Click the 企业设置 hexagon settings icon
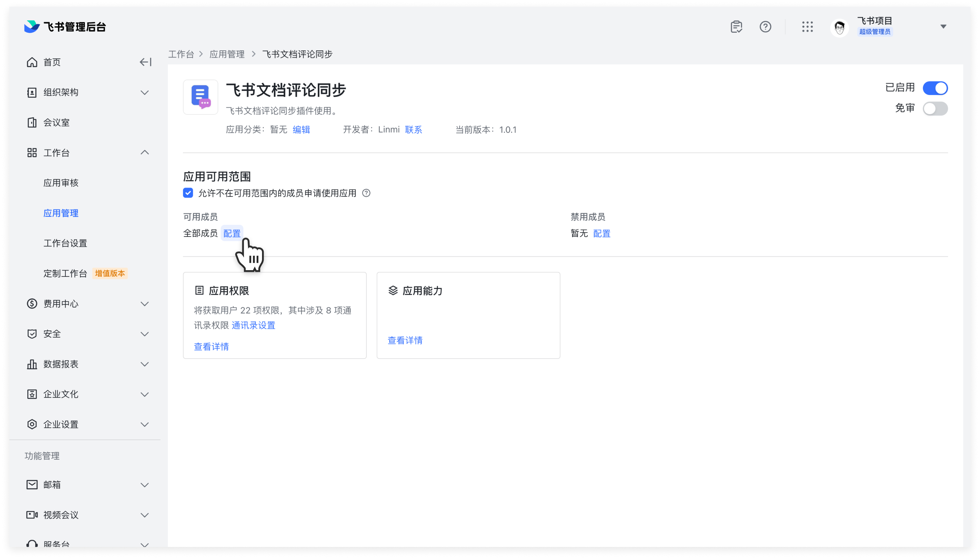The height and width of the screenshot is (559, 980). tap(32, 424)
